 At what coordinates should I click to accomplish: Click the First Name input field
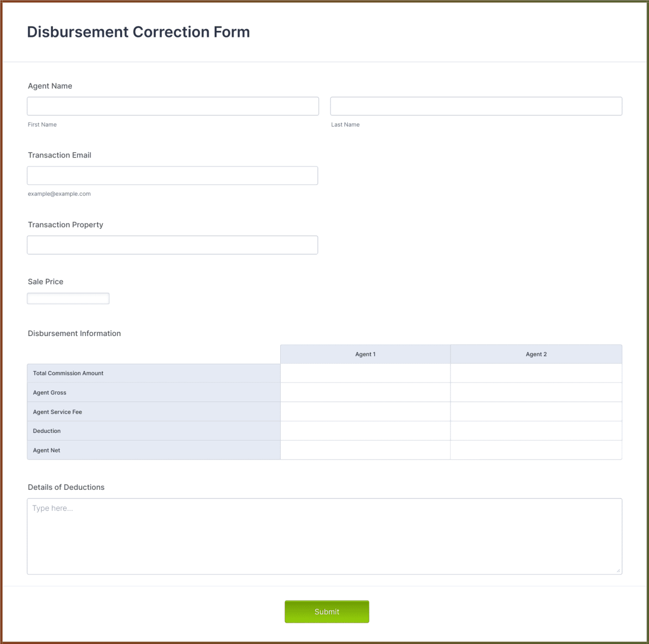(x=173, y=106)
